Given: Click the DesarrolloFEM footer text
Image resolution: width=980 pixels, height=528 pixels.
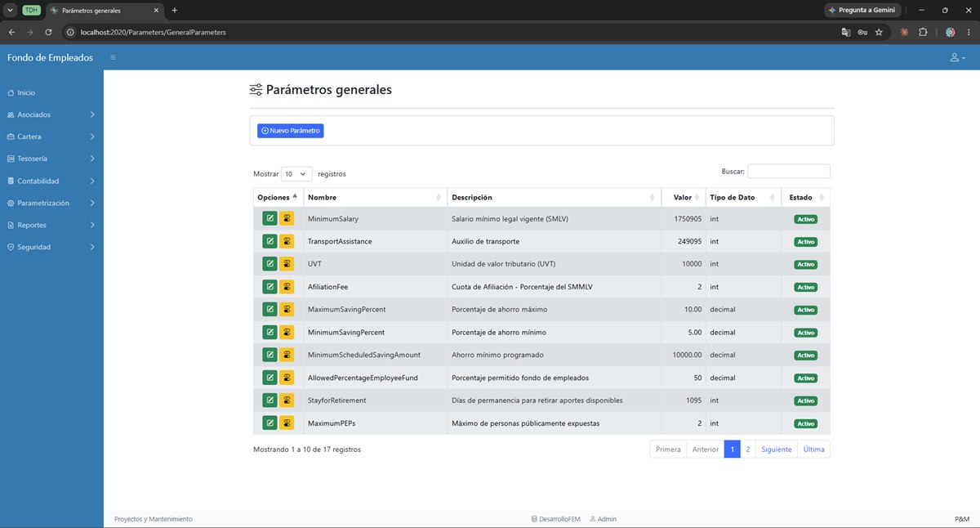Looking at the screenshot, I should 558,519.
